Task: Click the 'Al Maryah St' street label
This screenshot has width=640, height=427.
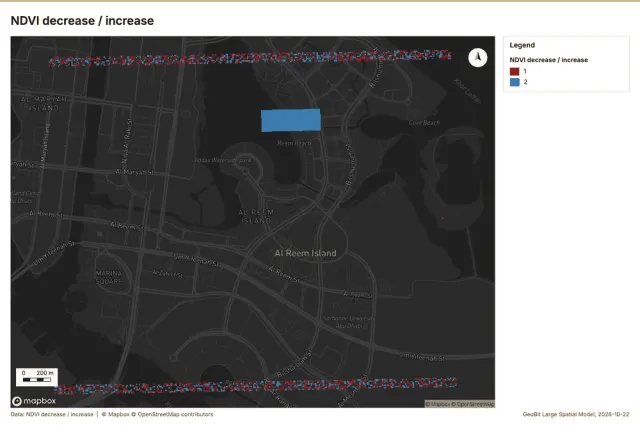Action: [135, 172]
